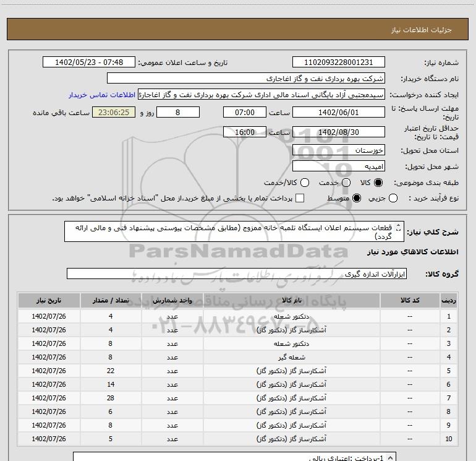
Task: Click row 4 item name شعله گیر
Action: (291, 358)
